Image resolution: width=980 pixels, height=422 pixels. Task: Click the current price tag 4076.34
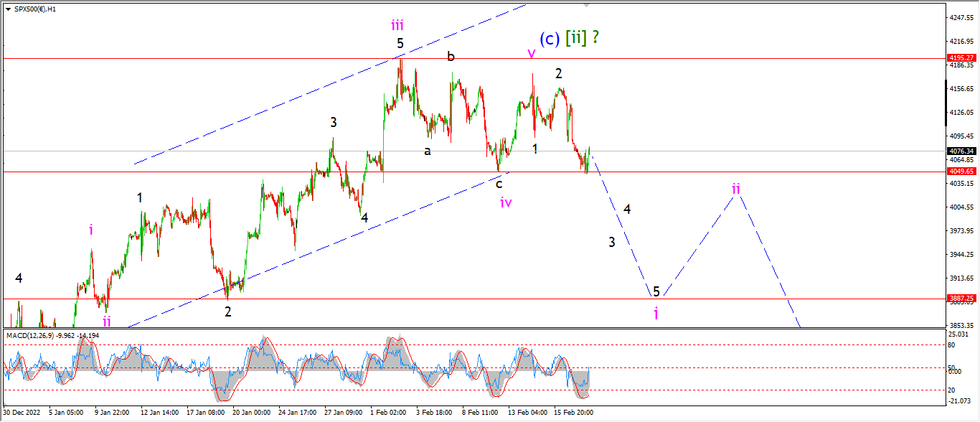(x=962, y=151)
